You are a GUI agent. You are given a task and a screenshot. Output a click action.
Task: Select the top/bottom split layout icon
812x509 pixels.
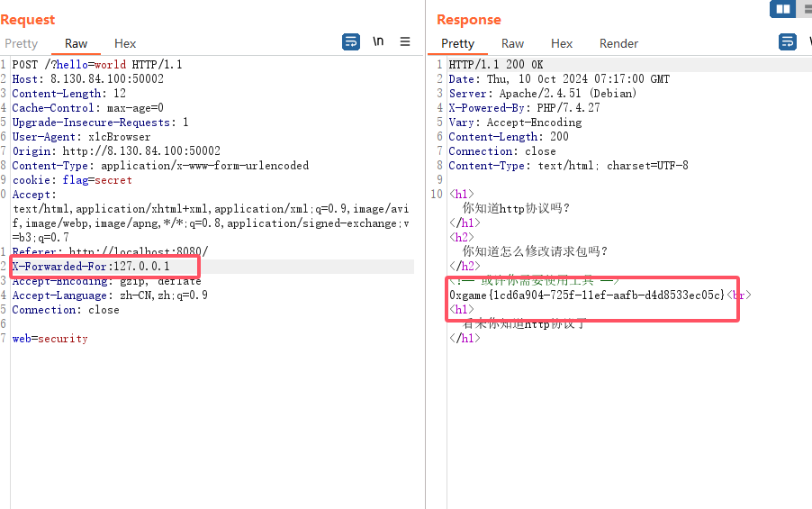tap(805, 9)
